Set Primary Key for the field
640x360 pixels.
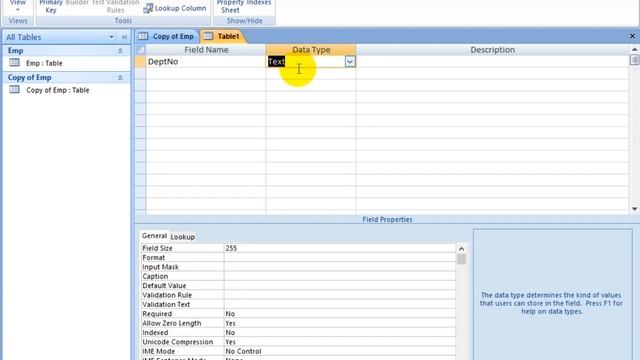click(51, 7)
